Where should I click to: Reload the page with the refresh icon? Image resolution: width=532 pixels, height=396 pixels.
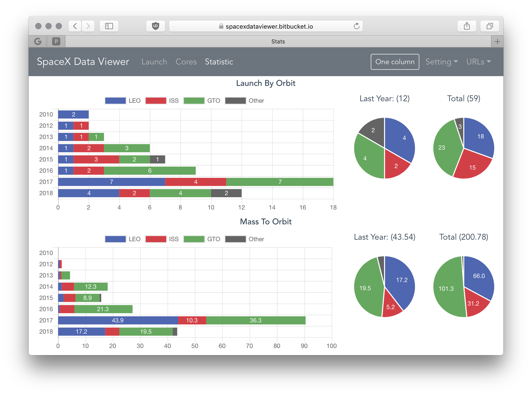(x=356, y=26)
